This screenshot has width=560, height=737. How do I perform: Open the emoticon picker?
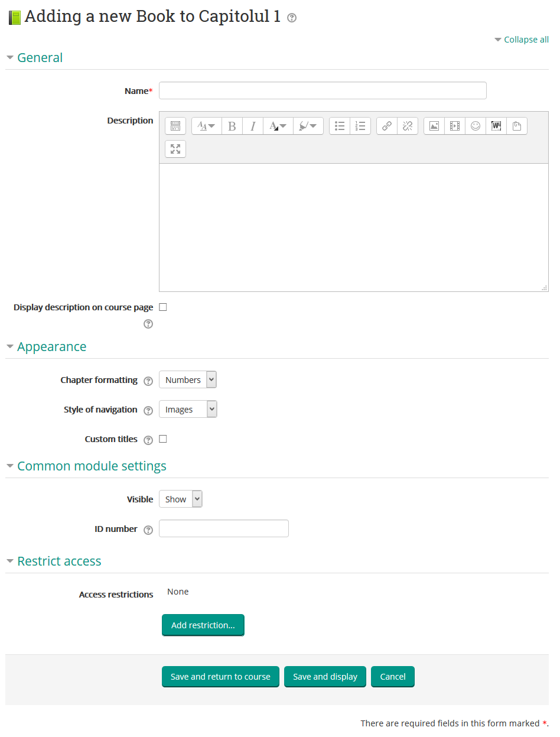point(476,126)
